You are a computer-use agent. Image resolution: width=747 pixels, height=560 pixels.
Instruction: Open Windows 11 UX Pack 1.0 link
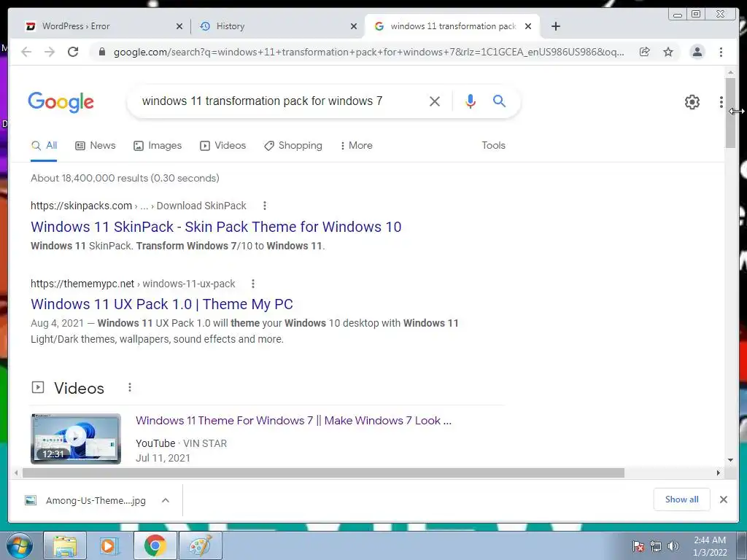pos(161,304)
